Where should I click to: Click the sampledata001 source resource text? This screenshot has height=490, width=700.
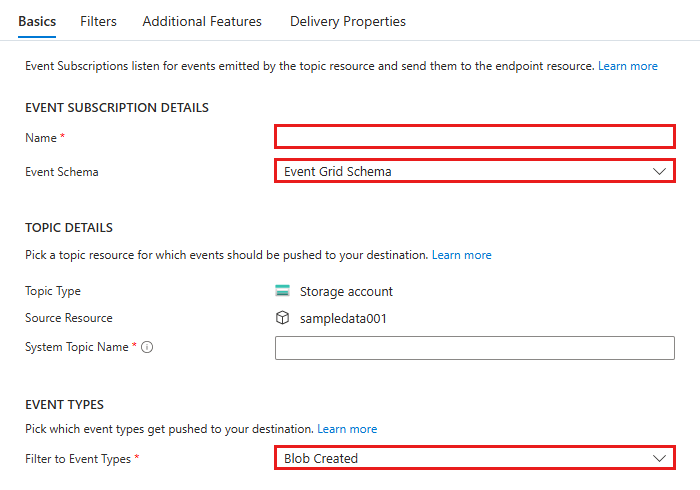coord(343,318)
